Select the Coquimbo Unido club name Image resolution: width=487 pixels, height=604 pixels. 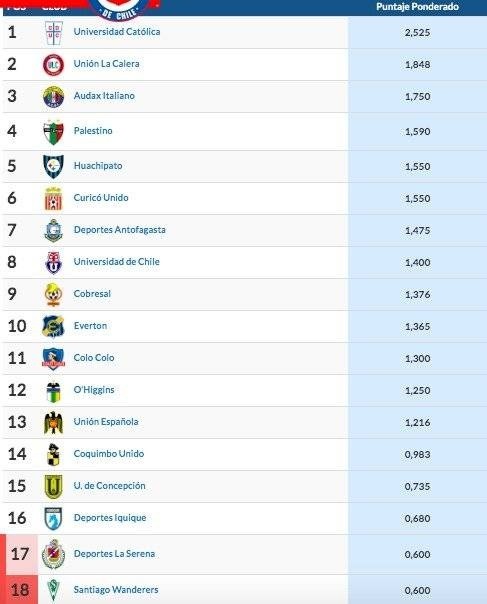pyautogui.click(x=109, y=453)
